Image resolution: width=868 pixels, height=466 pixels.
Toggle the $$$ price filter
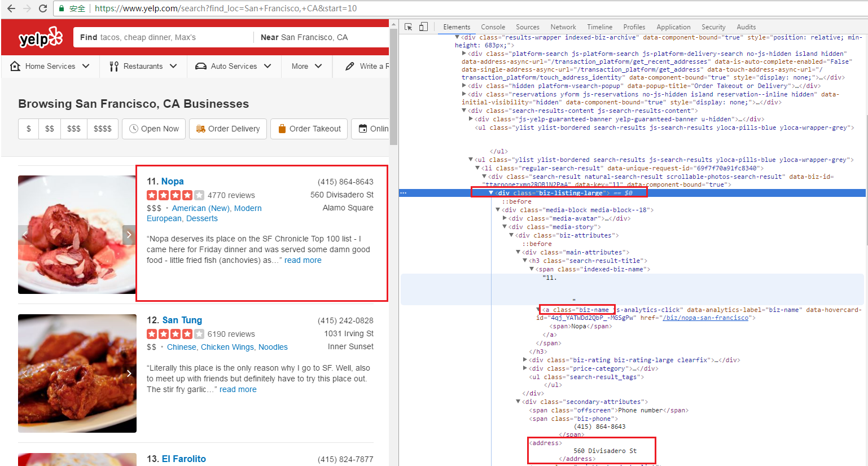click(74, 129)
